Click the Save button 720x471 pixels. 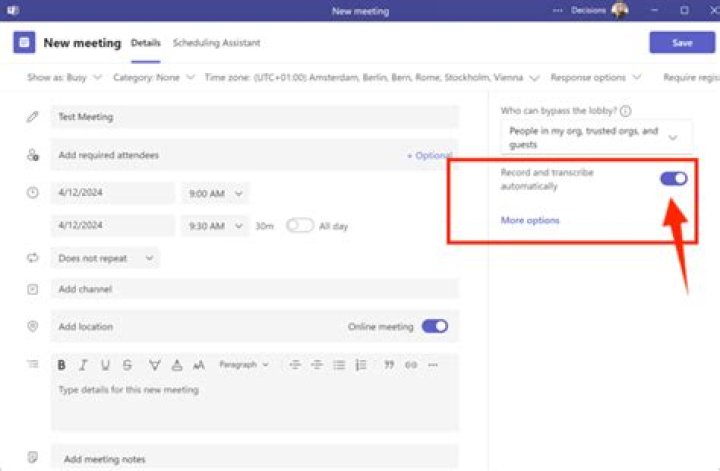point(682,43)
